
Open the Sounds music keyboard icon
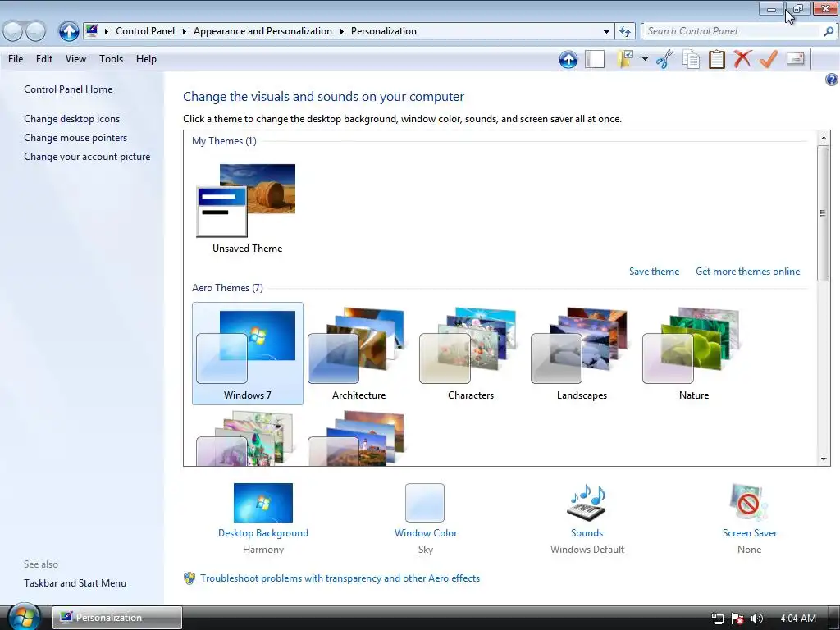pos(587,503)
